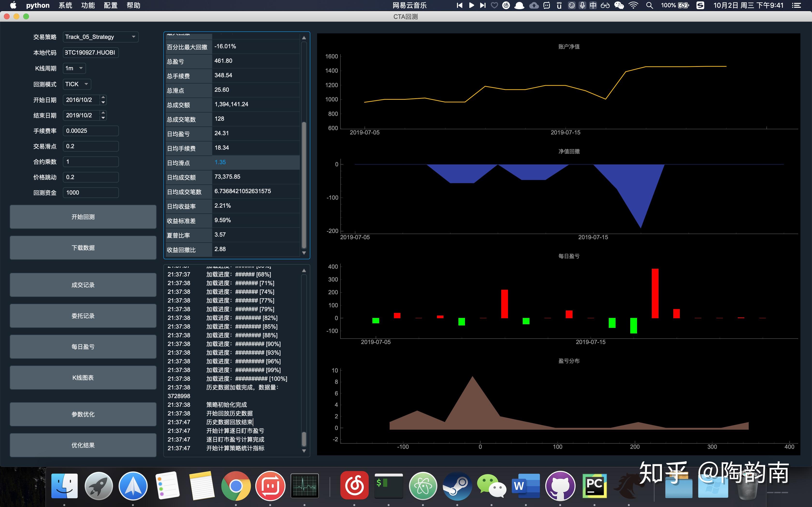Launch Steam from the dock

[x=457, y=486]
